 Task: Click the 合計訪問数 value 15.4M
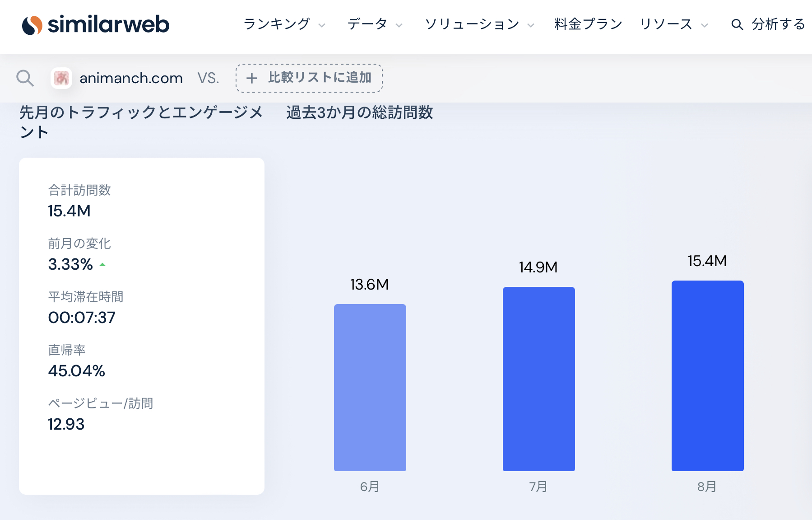[69, 211]
